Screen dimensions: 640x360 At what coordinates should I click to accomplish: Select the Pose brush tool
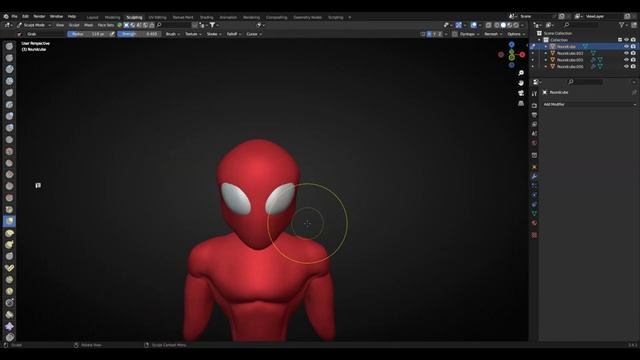[9, 268]
